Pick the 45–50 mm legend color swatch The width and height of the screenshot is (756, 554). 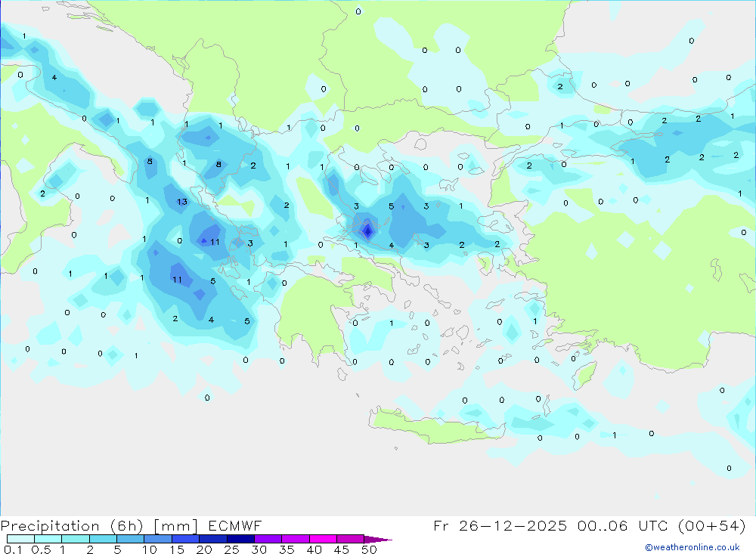point(350,539)
